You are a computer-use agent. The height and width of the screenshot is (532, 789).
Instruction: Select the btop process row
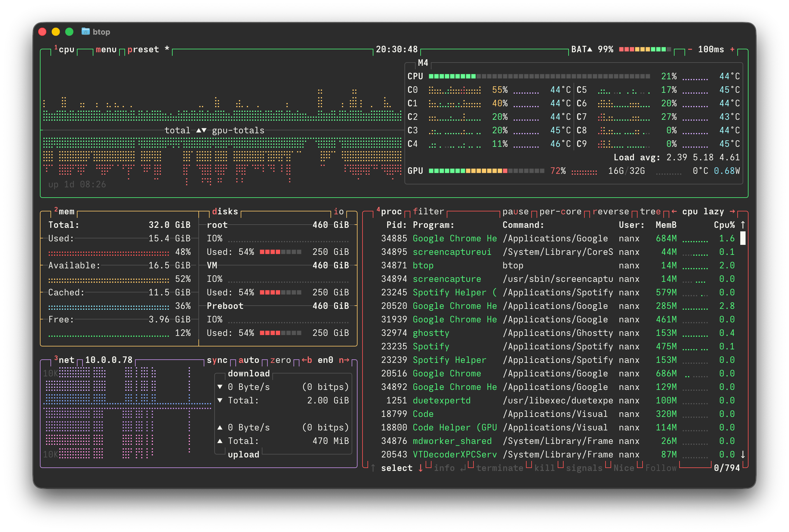(x=558, y=265)
